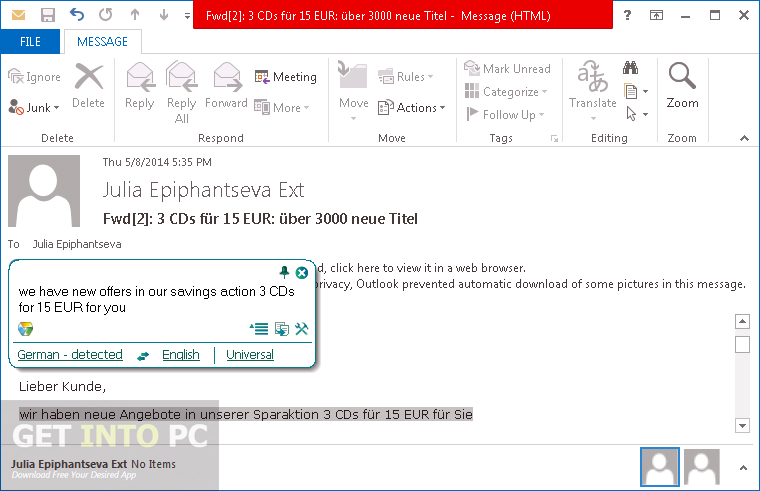760x491 pixels.
Task: Click sender name Julia Epiphantseva Ext
Action: (x=204, y=190)
